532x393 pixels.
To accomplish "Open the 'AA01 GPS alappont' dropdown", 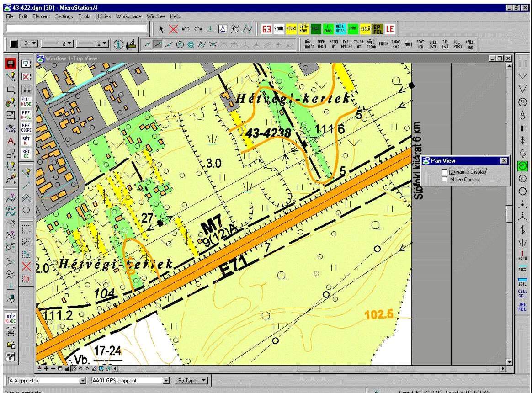I will [x=165, y=380].
